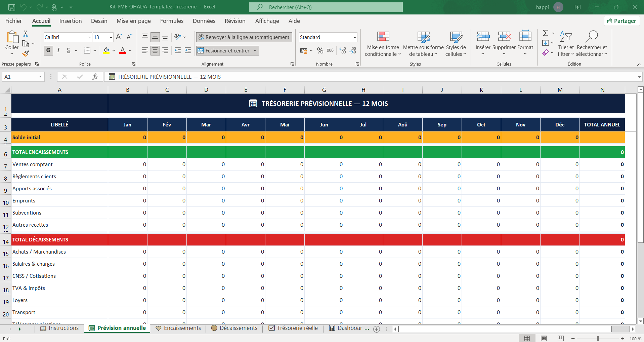
Task: Add a decimal place
Action: coord(343,50)
